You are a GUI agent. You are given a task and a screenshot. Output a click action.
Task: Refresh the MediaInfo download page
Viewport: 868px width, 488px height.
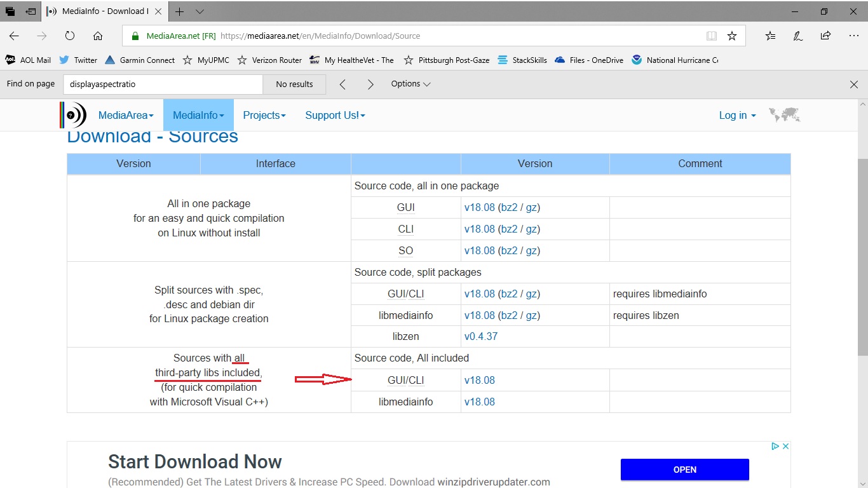point(69,36)
